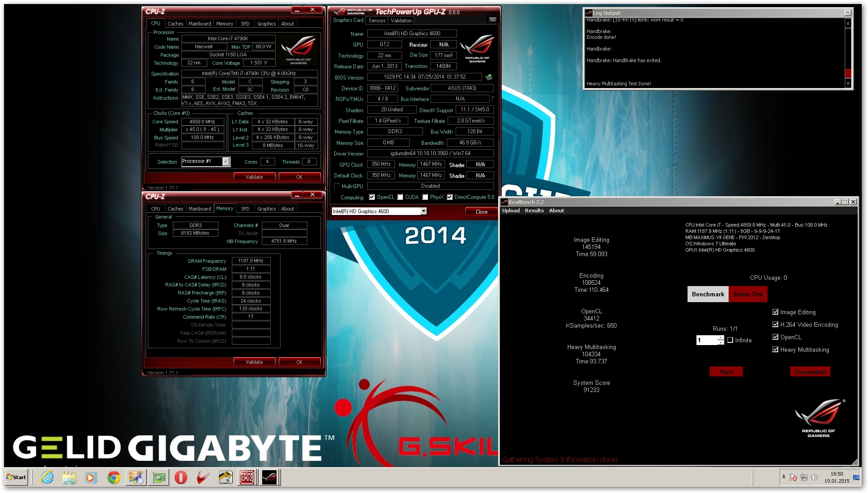Click the ROG CPU-Z taskbar button
Viewport: 868px width, 493px height.
(x=247, y=477)
